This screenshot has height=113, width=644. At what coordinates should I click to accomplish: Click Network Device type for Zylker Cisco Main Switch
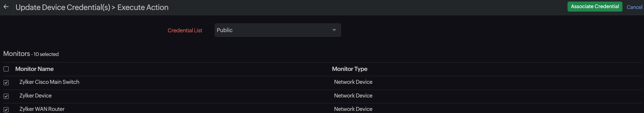coord(353,82)
